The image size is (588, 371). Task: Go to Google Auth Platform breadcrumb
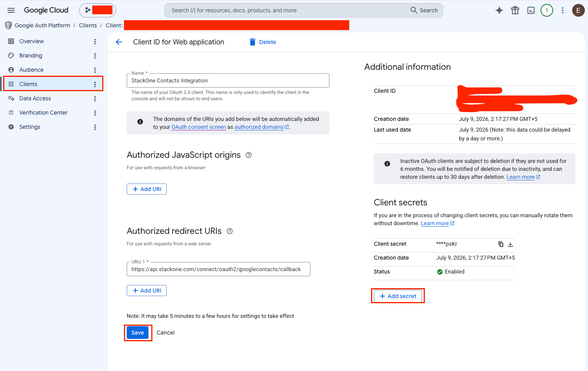[42, 25]
